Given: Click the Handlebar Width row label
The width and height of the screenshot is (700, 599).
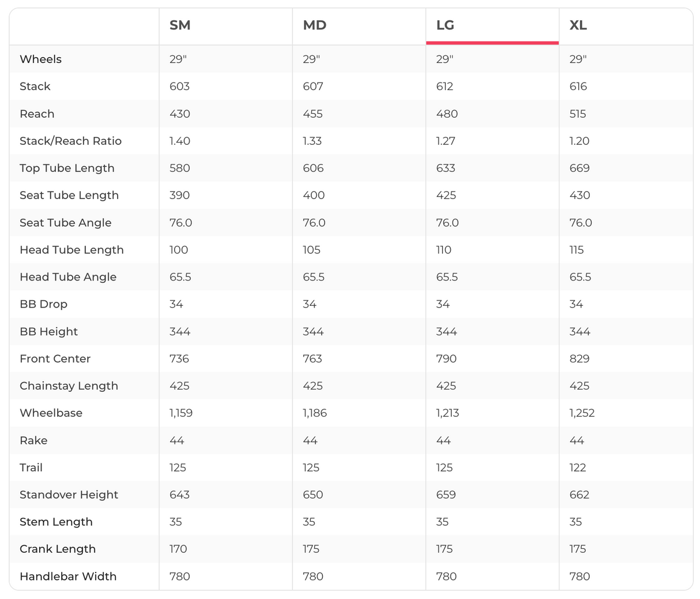Looking at the screenshot, I should coord(68,576).
